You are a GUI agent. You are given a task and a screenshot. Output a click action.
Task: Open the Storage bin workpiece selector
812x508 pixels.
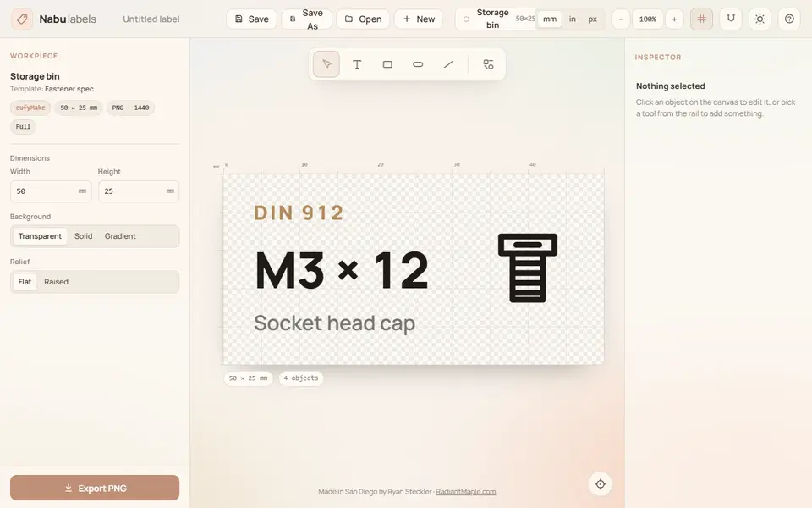[495, 19]
